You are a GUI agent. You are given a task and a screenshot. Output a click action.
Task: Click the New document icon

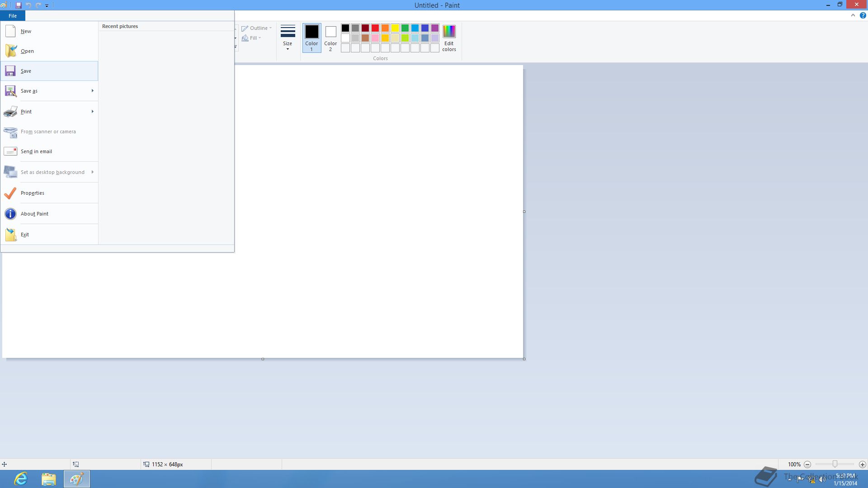[10, 31]
